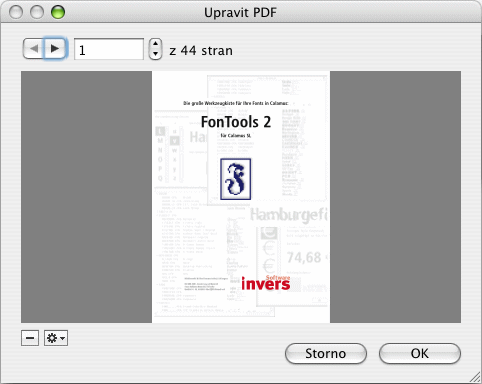Click the red invers Software logo
The image size is (482, 384).
coord(266,283)
